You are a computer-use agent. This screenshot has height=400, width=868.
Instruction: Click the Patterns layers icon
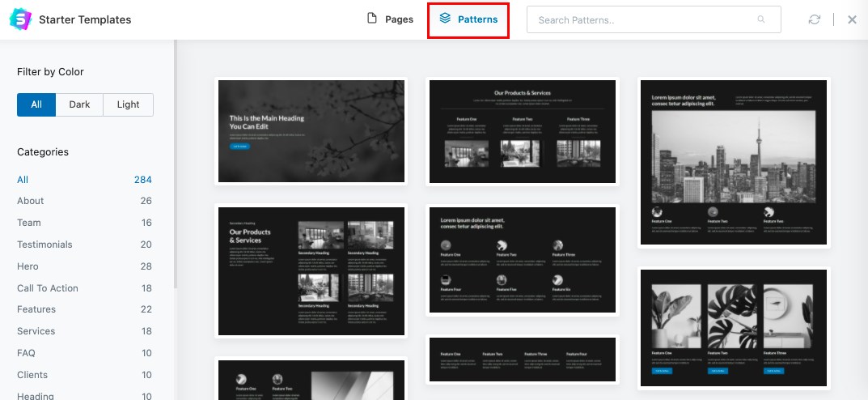tap(445, 19)
